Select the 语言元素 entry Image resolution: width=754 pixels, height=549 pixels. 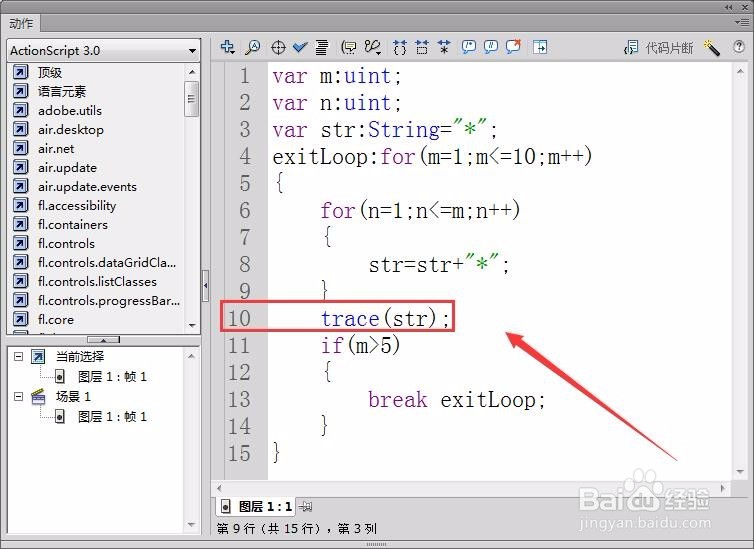[62, 91]
